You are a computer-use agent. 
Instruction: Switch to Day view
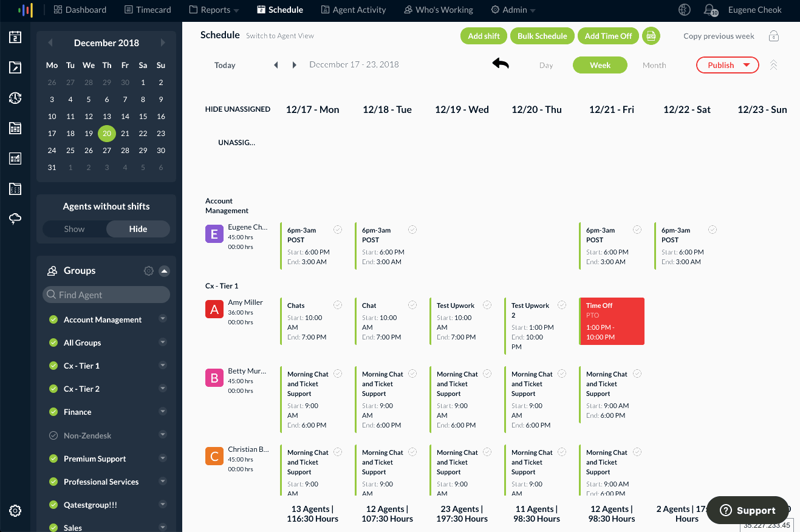[546, 66]
